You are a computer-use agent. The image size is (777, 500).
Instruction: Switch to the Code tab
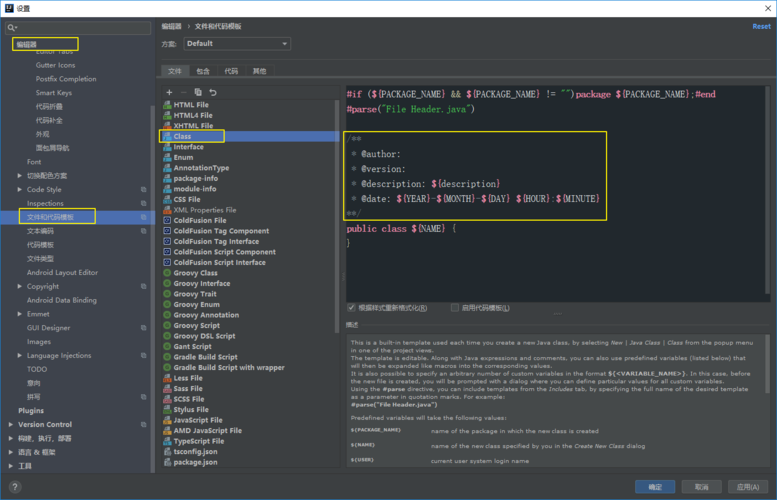click(231, 71)
